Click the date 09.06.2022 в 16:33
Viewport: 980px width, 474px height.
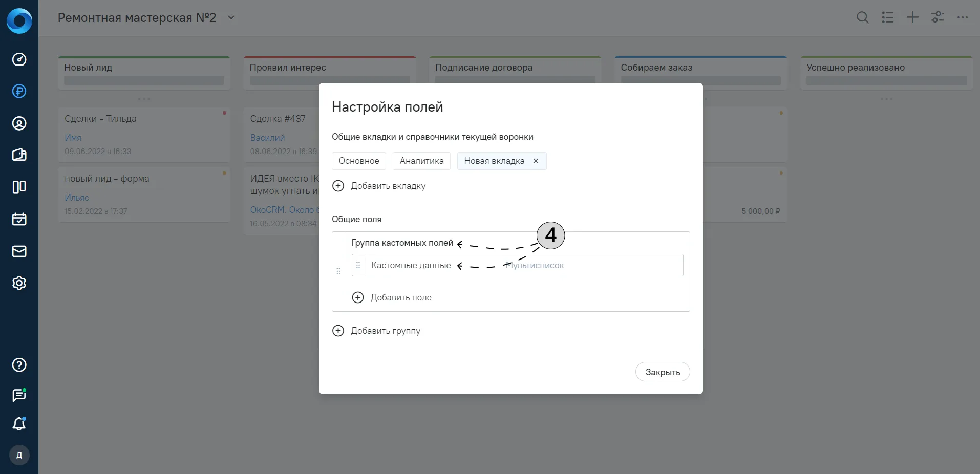[x=98, y=152]
